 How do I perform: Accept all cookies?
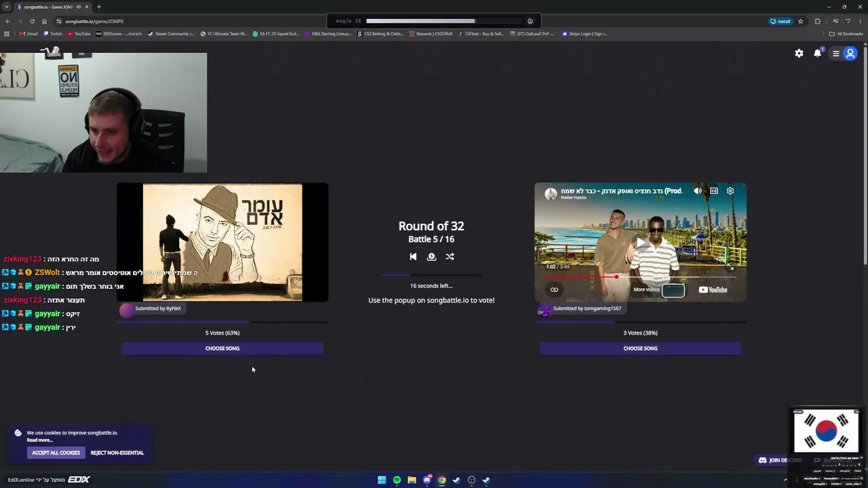(56, 453)
